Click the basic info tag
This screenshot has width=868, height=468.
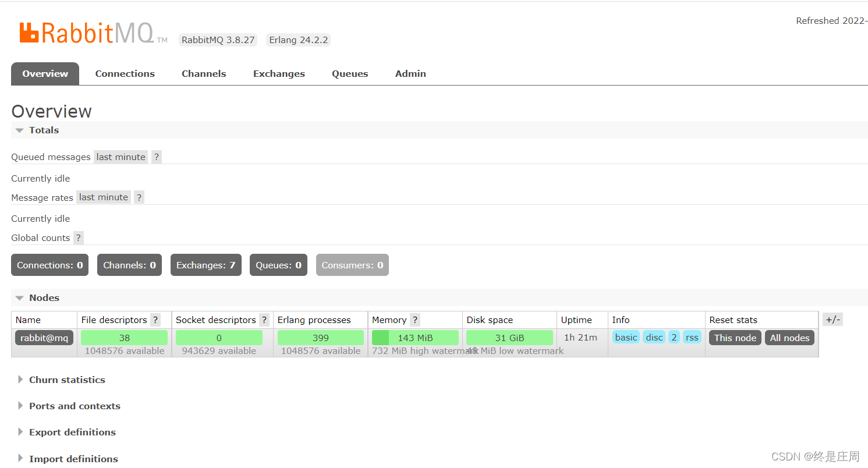pos(626,337)
